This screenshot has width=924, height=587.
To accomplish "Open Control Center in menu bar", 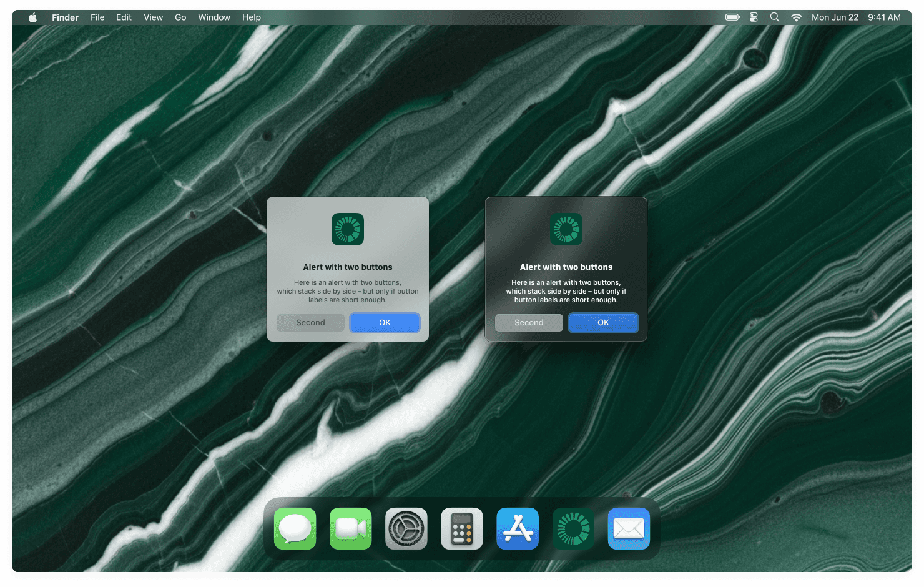I will point(754,17).
